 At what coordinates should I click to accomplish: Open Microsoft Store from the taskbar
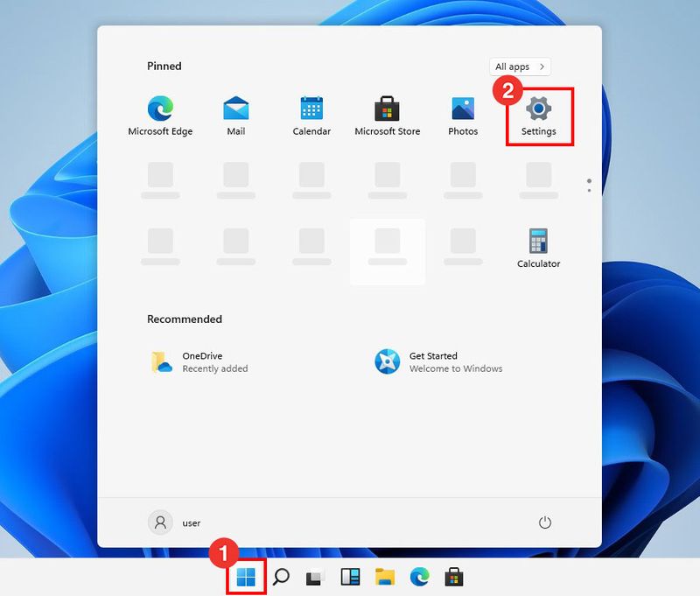(x=454, y=578)
